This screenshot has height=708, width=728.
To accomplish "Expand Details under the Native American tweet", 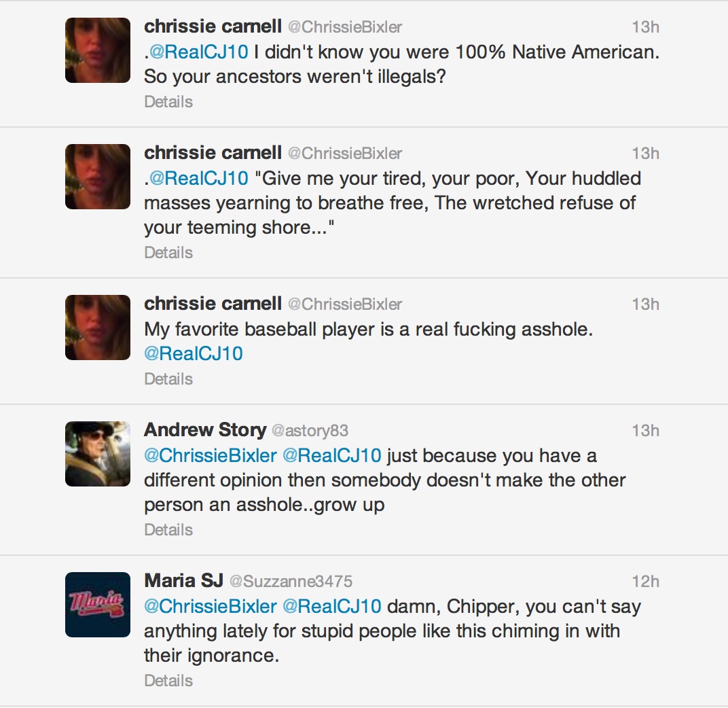I will tap(168, 102).
